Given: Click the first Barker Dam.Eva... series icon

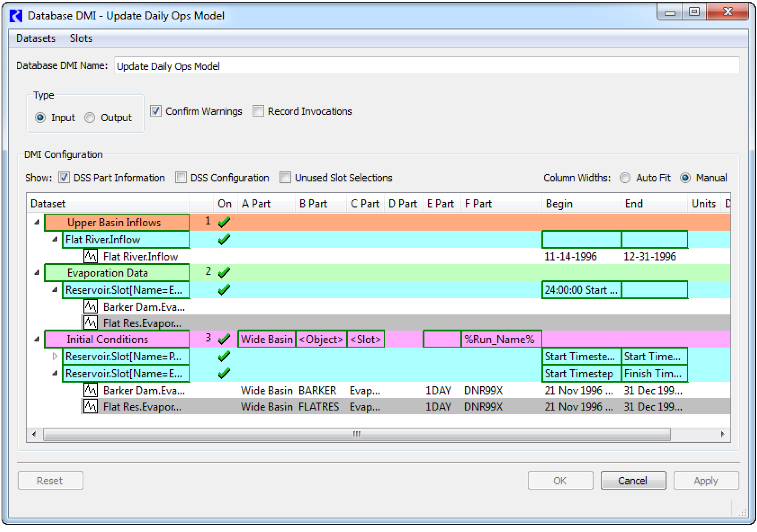Looking at the screenshot, I should (x=90, y=307).
